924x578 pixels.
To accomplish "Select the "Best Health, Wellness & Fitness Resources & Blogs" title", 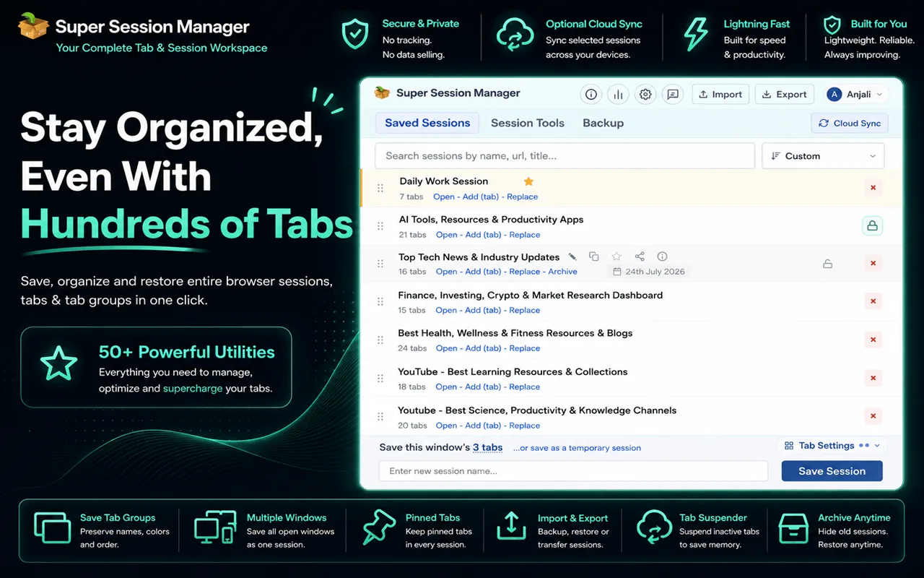I will pos(515,333).
